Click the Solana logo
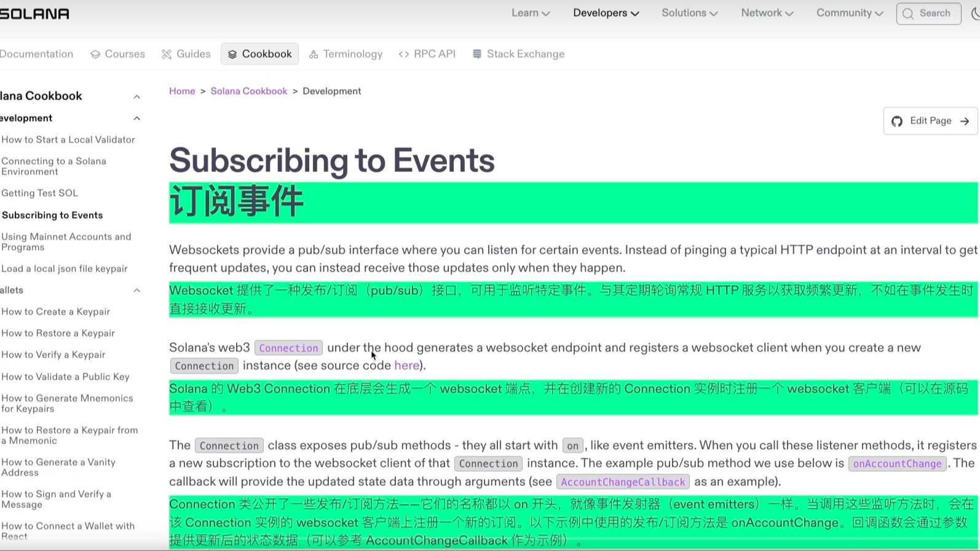Image resolution: width=980 pixels, height=551 pixels. pos(34,14)
